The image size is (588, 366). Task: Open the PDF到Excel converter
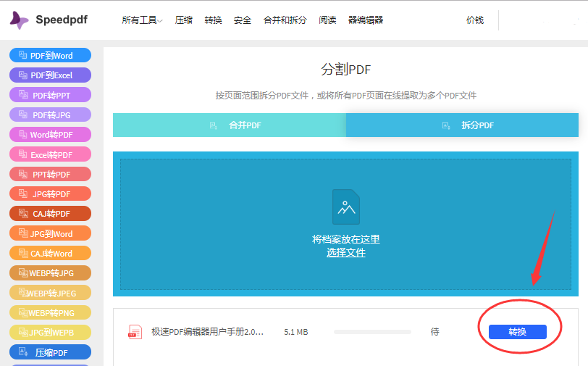[50, 75]
